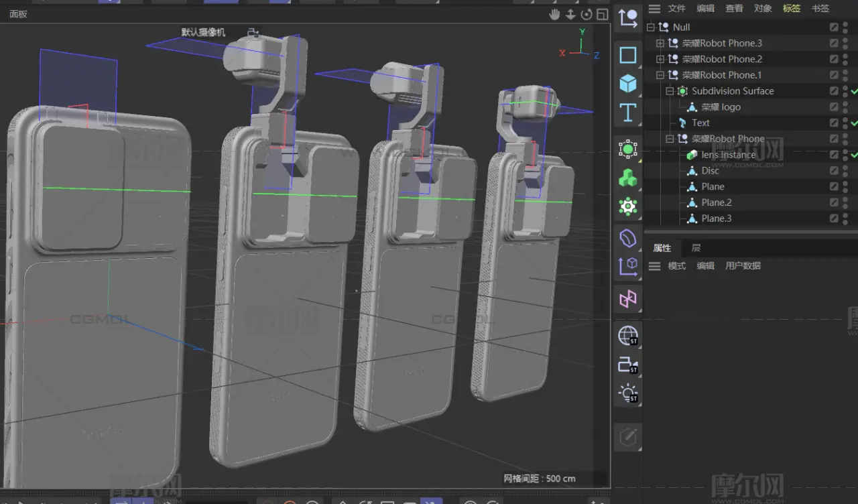858x504 pixels.
Task: Open the 对象 menu
Action: 763,9
